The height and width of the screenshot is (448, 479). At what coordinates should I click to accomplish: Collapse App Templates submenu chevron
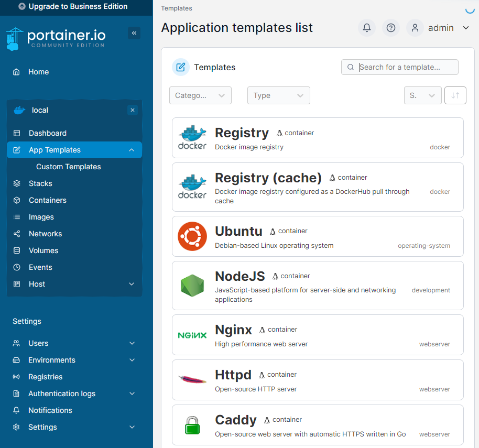coord(132,150)
